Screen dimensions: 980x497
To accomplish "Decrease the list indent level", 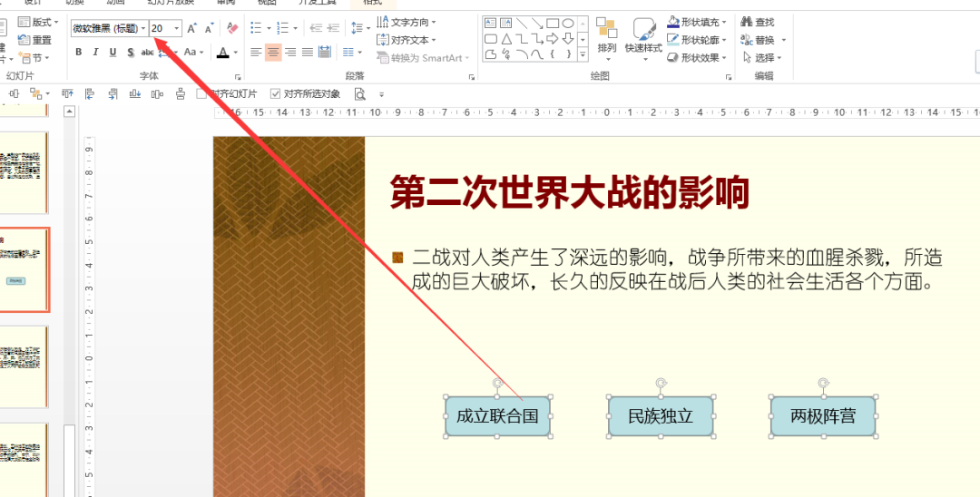I will pyautogui.click(x=316, y=28).
